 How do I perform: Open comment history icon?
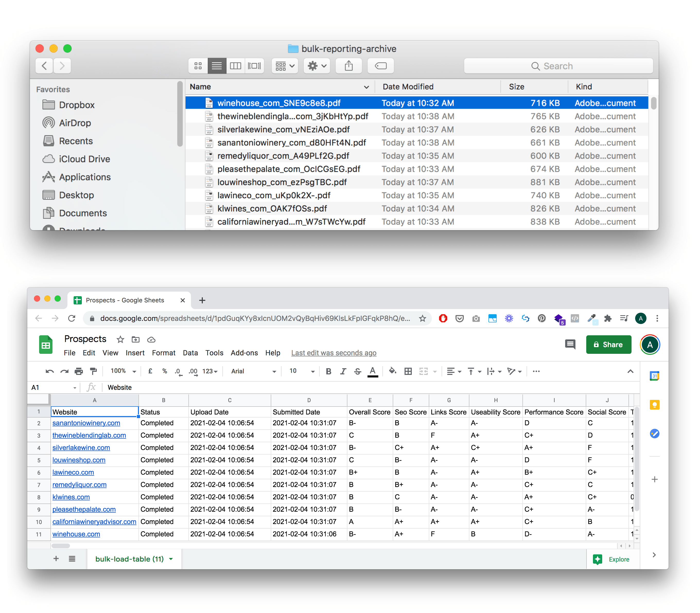pos(570,345)
